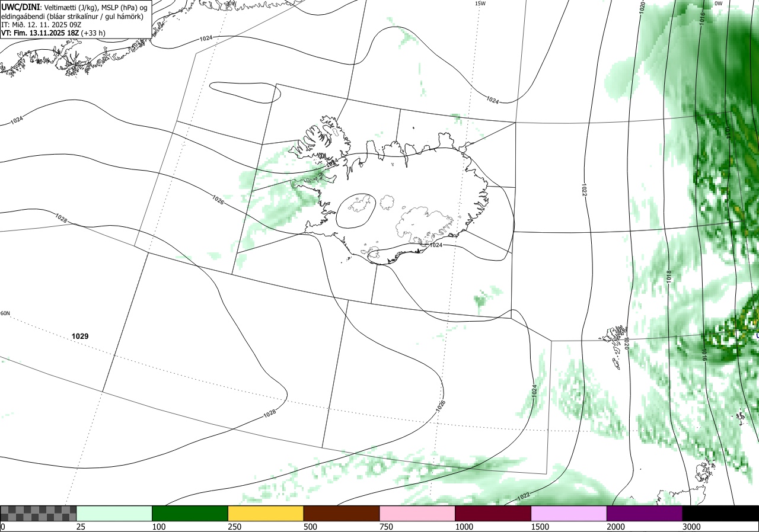Select the legend value 750
Image resolution: width=759 pixels, height=532 pixels.
(386, 527)
